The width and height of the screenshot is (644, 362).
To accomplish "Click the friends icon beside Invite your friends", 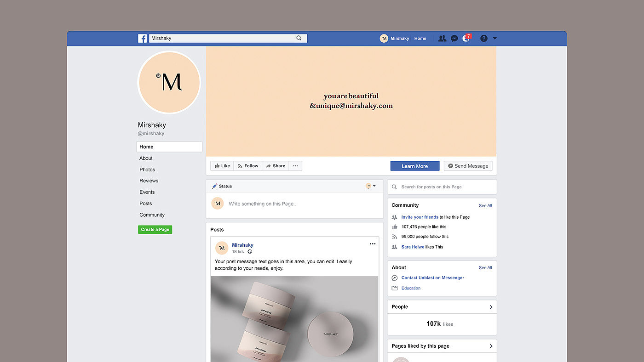I will click(x=394, y=217).
